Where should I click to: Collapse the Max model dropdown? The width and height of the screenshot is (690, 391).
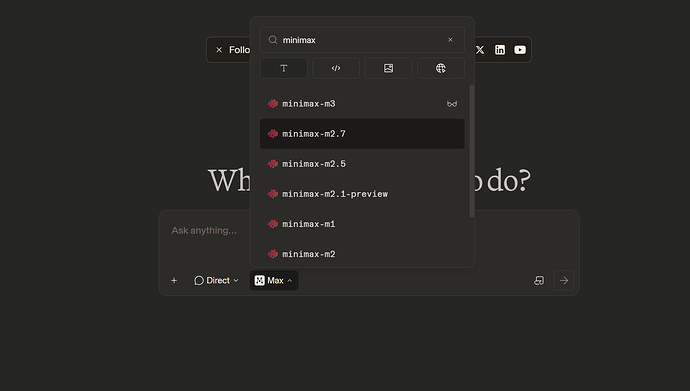[274, 281]
